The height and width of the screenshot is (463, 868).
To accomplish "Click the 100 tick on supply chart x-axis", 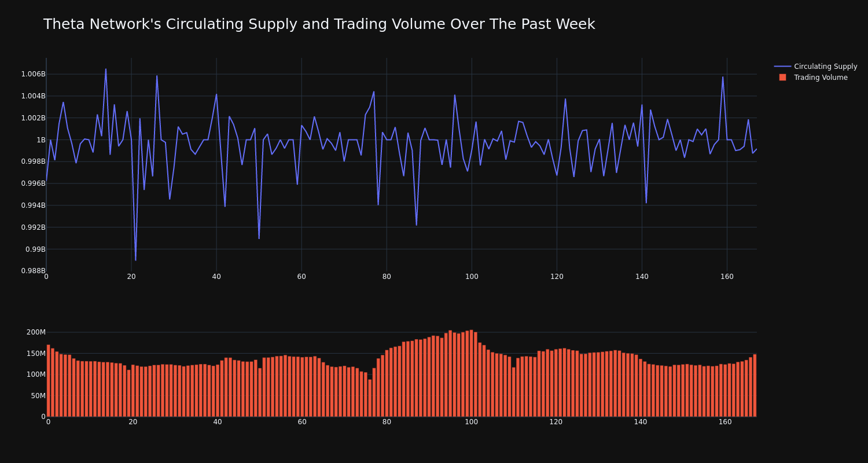I will pos(472,277).
